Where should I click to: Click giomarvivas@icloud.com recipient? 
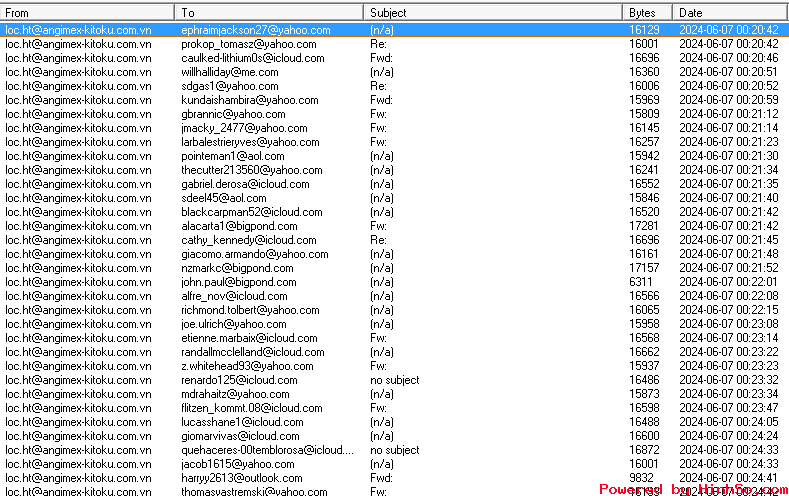pyautogui.click(x=240, y=437)
